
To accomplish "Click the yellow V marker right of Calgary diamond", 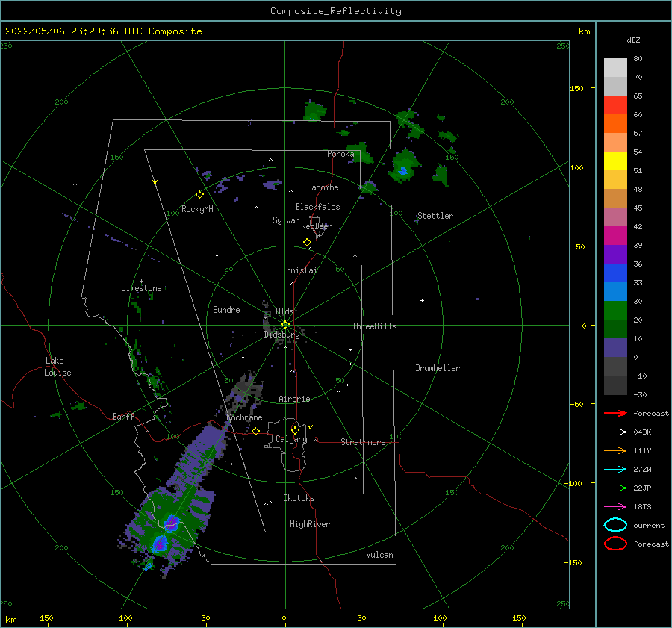I will click(311, 427).
